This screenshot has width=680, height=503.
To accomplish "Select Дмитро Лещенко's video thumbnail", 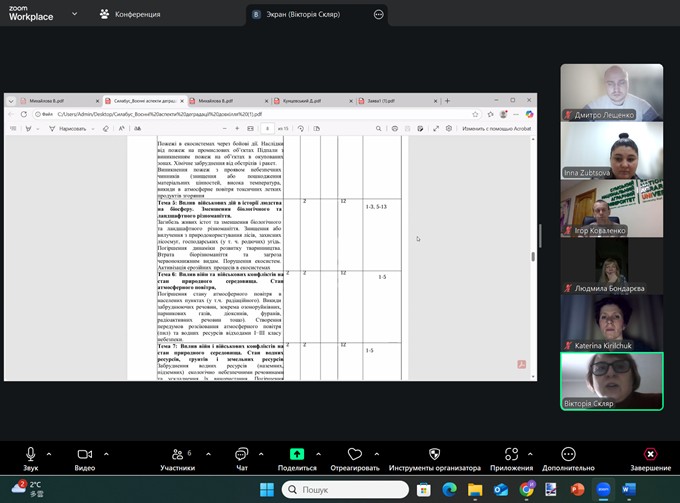I will (x=611, y=93).
